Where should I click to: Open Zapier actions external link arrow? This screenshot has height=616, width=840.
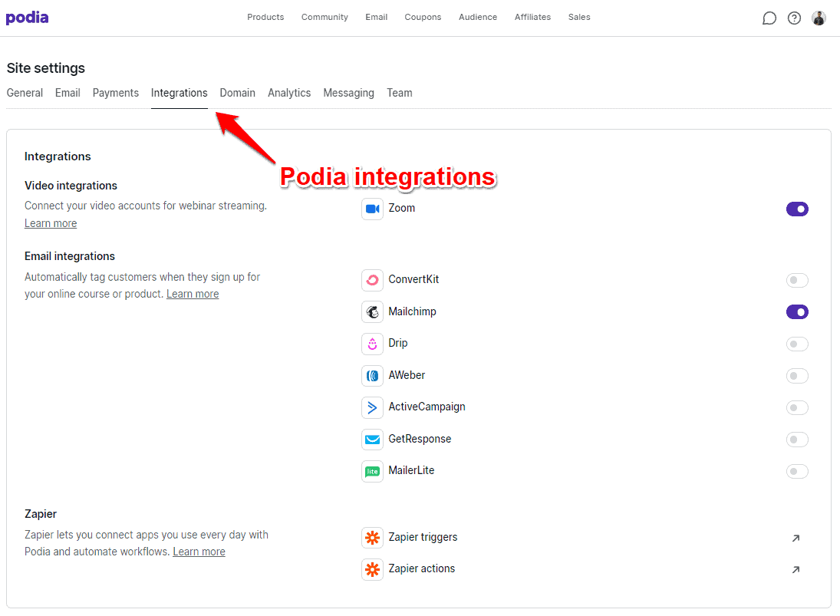[796, 569]
